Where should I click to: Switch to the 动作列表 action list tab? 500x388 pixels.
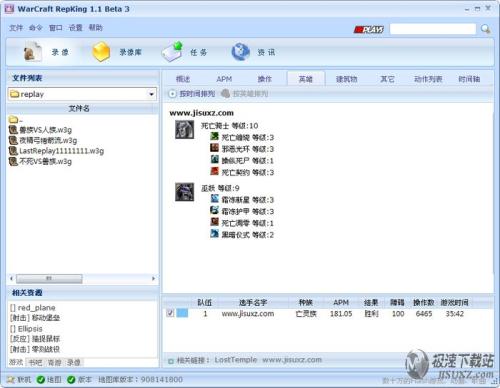point(428,79)
